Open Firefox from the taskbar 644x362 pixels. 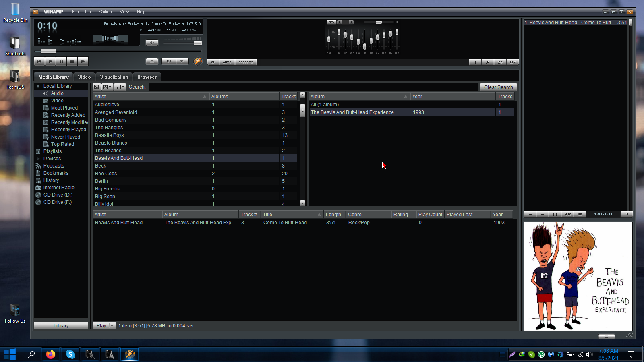pos(50,354)
